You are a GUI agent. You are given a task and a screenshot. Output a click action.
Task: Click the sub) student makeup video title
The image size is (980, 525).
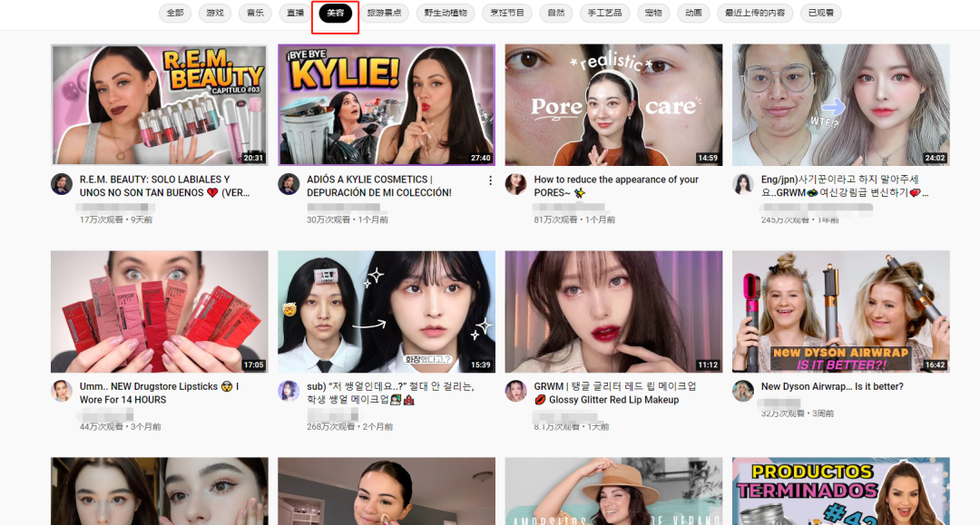click(390, 394)
